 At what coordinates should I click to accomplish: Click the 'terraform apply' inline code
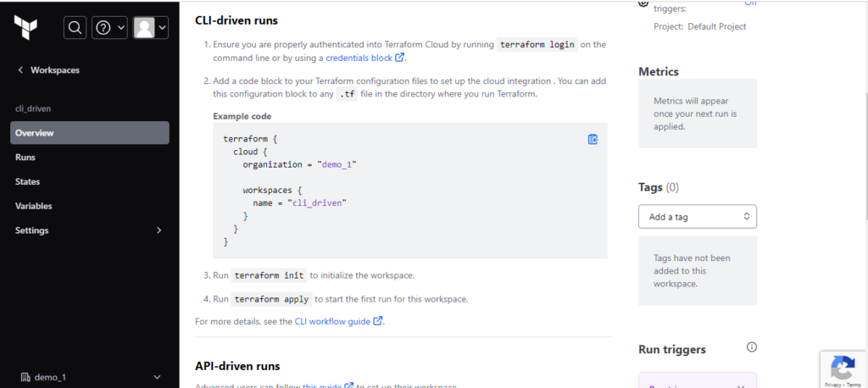coord(272,299)
